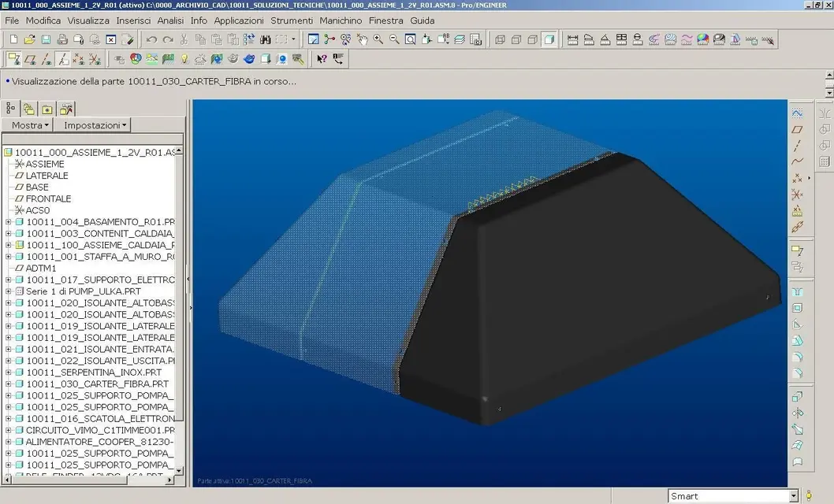Expand CIRCUITO_VIMO_C1TIMME001 tree node
Viewport: 834px width, 504px height.
coord(9,430)
